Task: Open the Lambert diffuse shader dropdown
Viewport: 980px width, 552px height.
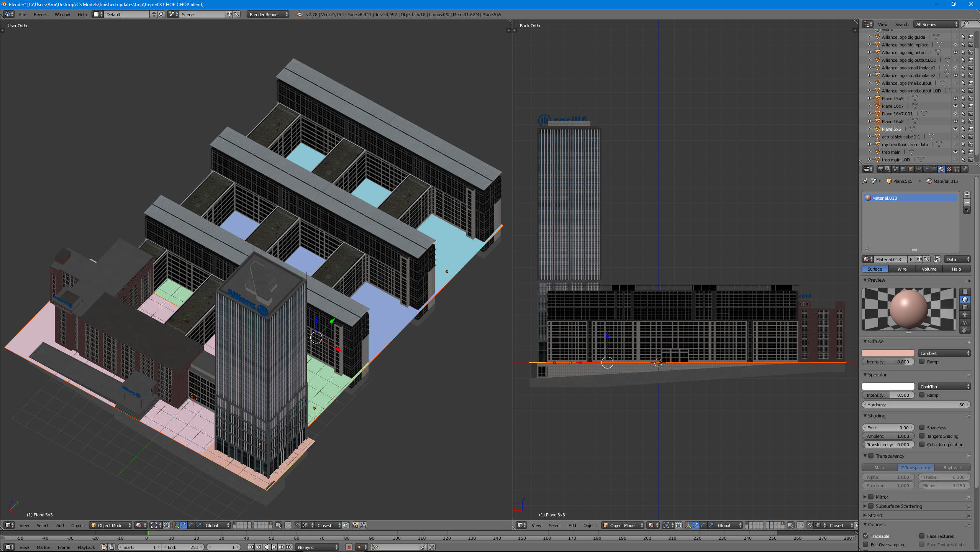Action: pos(944,353)
